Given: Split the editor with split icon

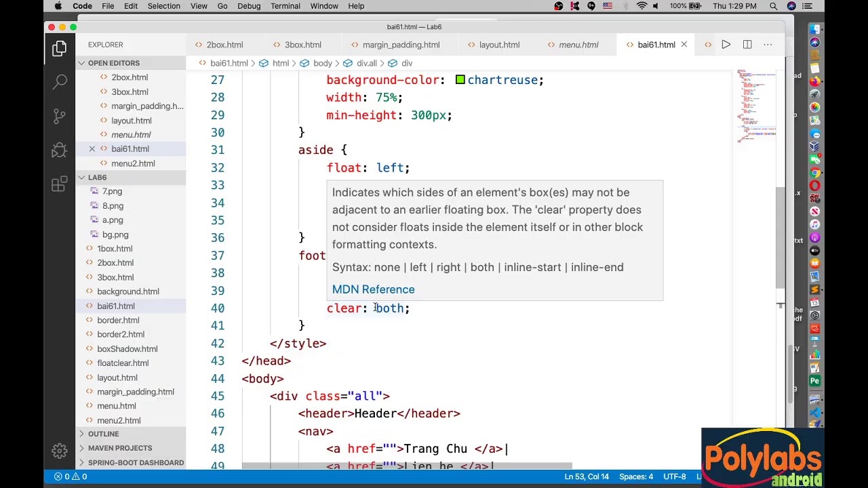Looking at the screenshot, I should (747, 45).
